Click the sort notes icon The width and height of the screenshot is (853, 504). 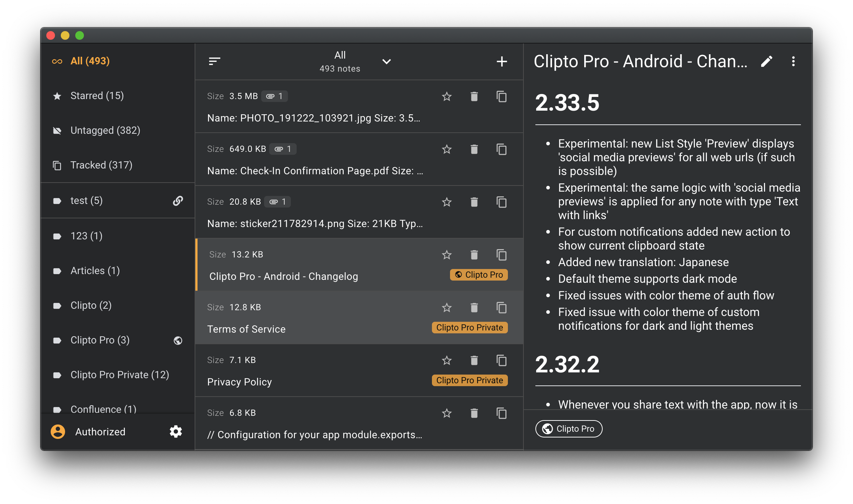click(215, 61)
